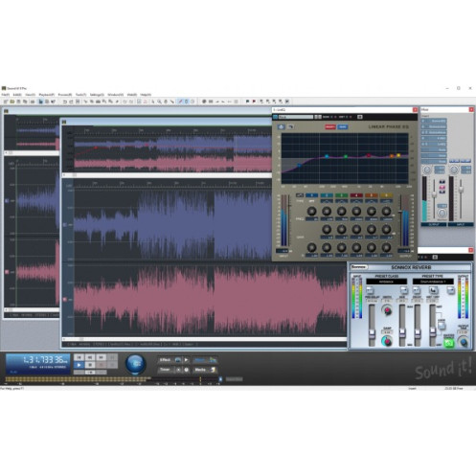Toggle the green Master Bypass button
This screenshot has width=476, height=476.
(x=449, y=344)
